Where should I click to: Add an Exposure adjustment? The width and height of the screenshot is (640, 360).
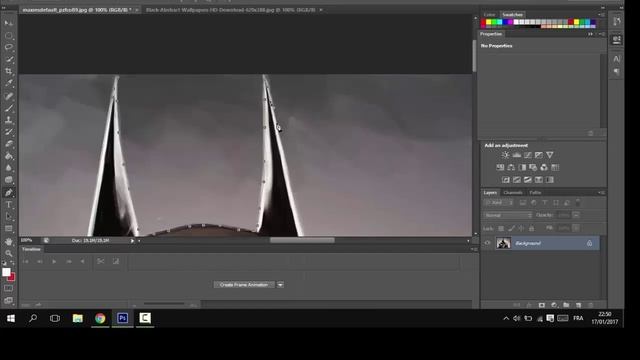click(x=539, y=155)
